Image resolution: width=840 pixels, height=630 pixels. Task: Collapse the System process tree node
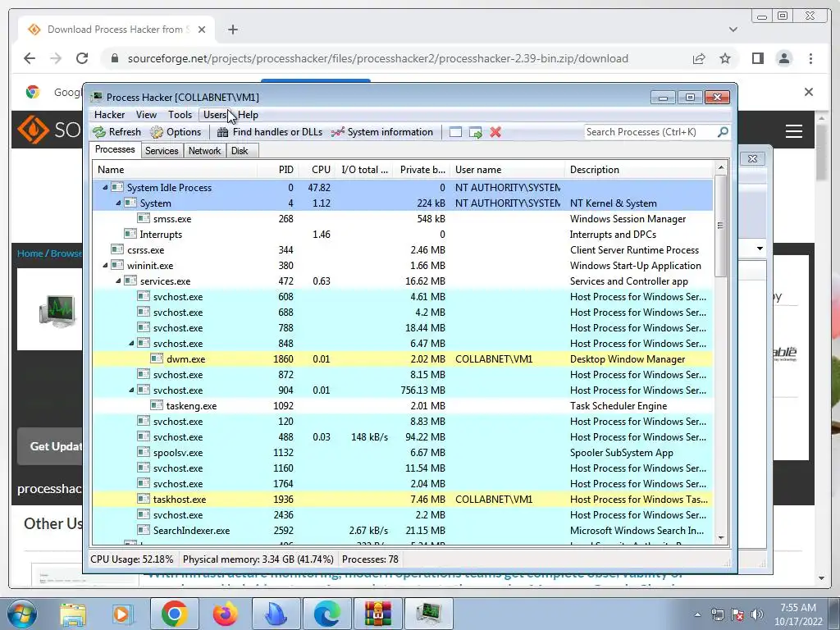coord(118,203)
